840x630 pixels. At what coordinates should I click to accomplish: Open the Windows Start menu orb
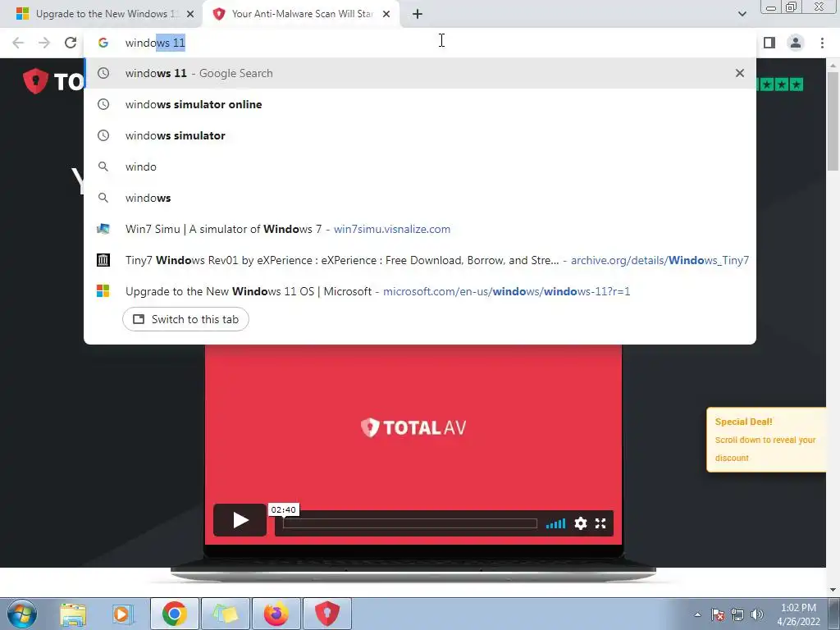tap(22, 614)
